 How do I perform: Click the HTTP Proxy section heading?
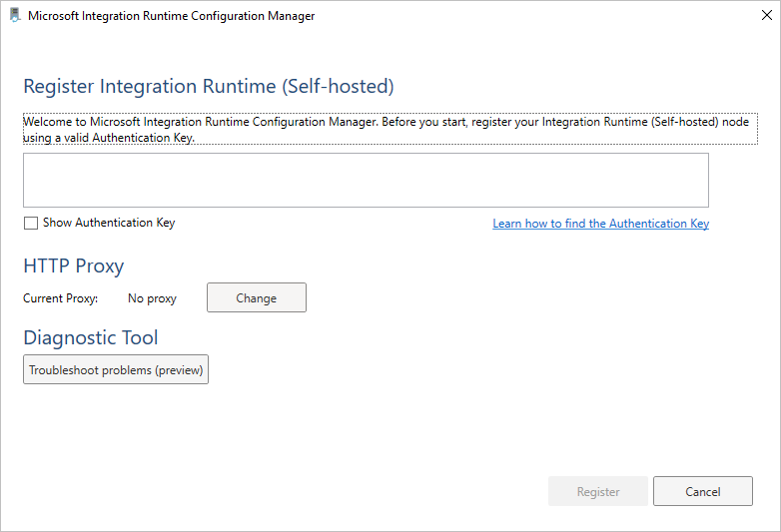[74, 266]
